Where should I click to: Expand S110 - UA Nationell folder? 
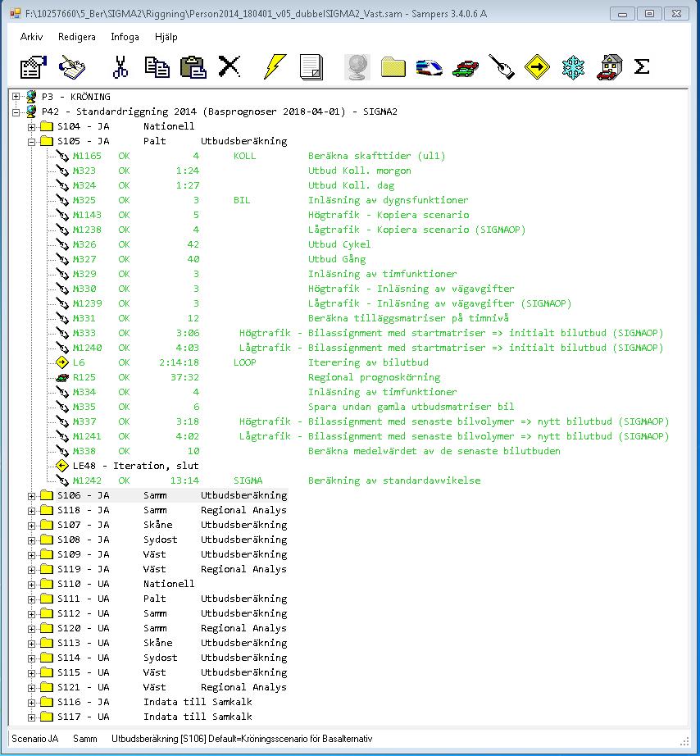31,585
